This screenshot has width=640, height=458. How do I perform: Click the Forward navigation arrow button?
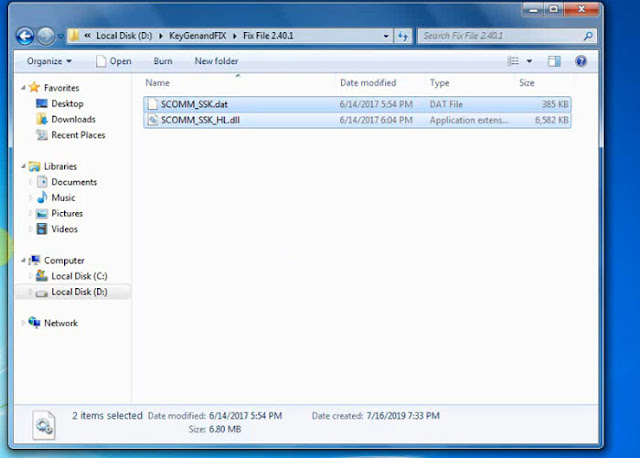[x=46, y=36]
